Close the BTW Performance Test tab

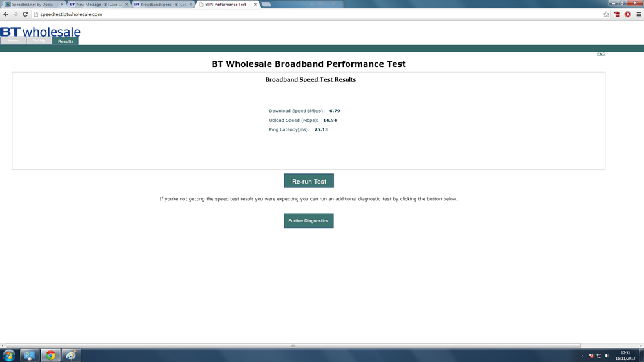pos(255,4)
